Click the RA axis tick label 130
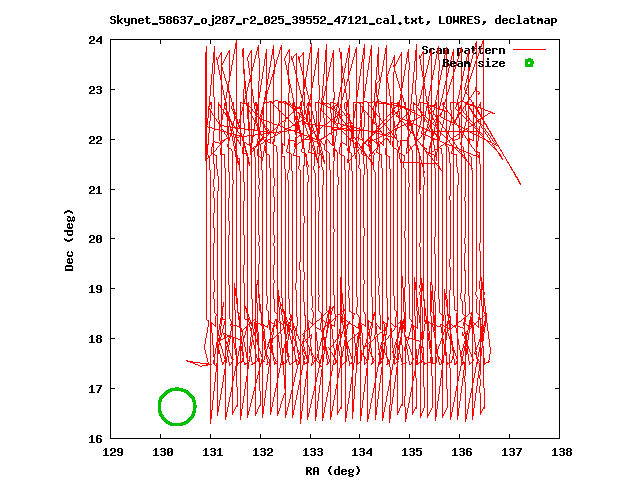This screenshot has height=480, width=640. [x=162, y=452]
